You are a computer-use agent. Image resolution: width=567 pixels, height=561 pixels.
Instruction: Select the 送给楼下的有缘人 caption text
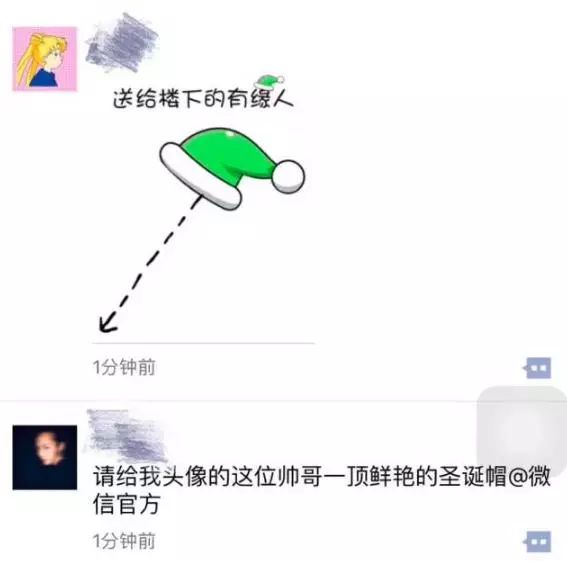point(203,98)
